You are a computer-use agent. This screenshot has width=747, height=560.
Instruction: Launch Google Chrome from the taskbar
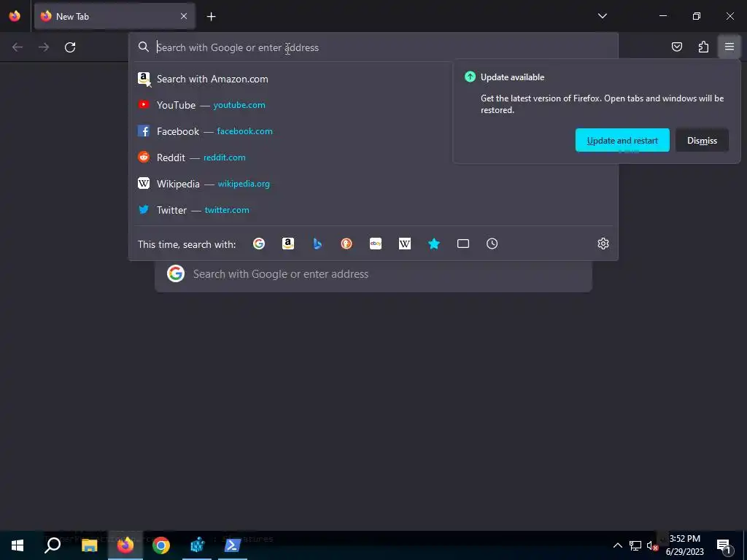[x=161, y=545]
